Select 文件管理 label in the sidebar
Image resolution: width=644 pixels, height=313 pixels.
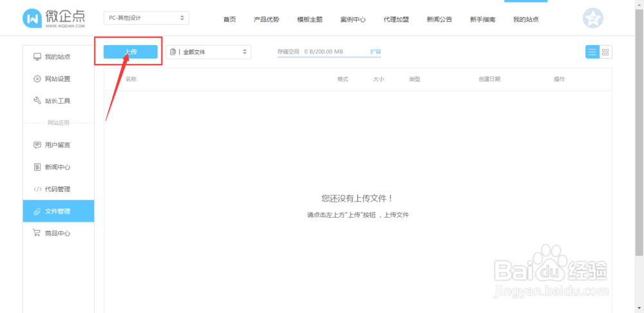point(57,211)
